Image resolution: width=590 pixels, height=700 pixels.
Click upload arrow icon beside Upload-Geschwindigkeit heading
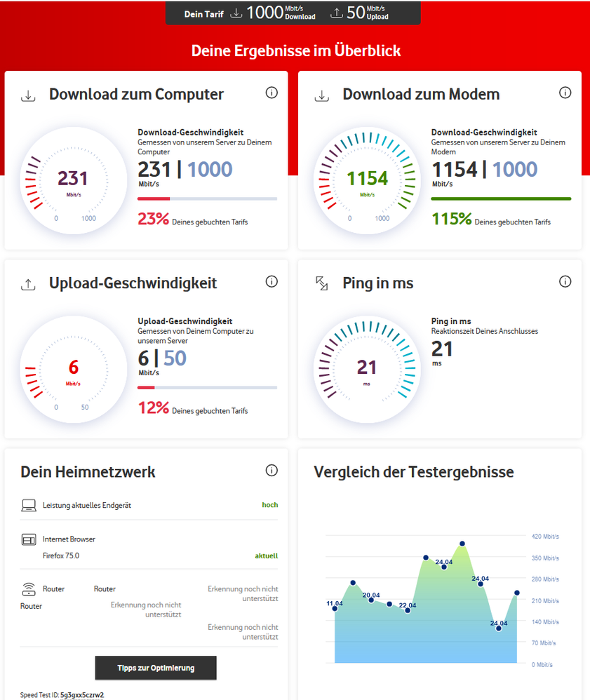[x=28, y=284]
